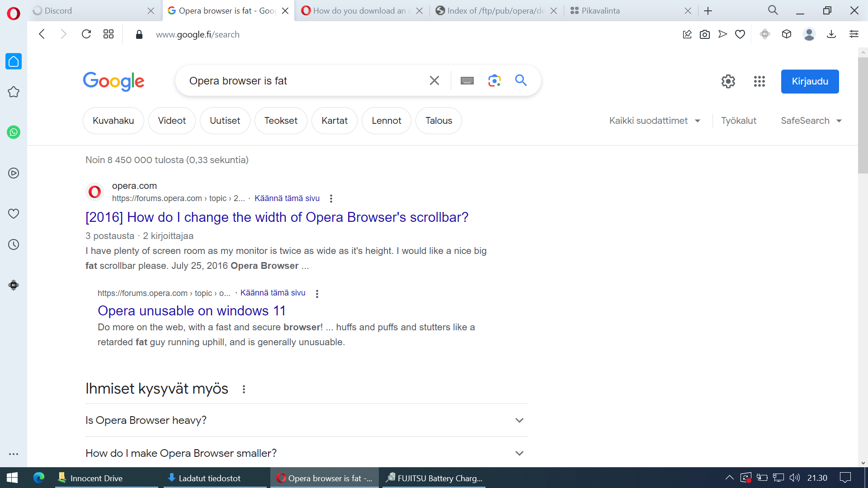Screen dimensions: 868x488
Task: Reload the current page
Action: 86,34
